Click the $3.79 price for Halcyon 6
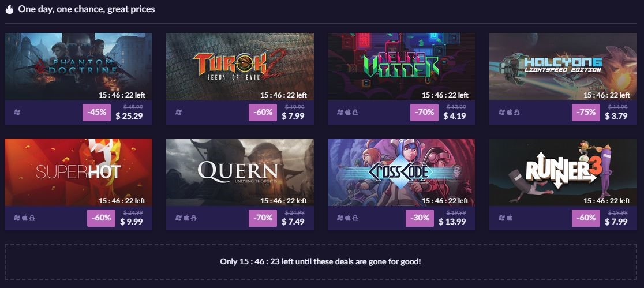Screen dimensions: 644x288 tap(616, 116)
